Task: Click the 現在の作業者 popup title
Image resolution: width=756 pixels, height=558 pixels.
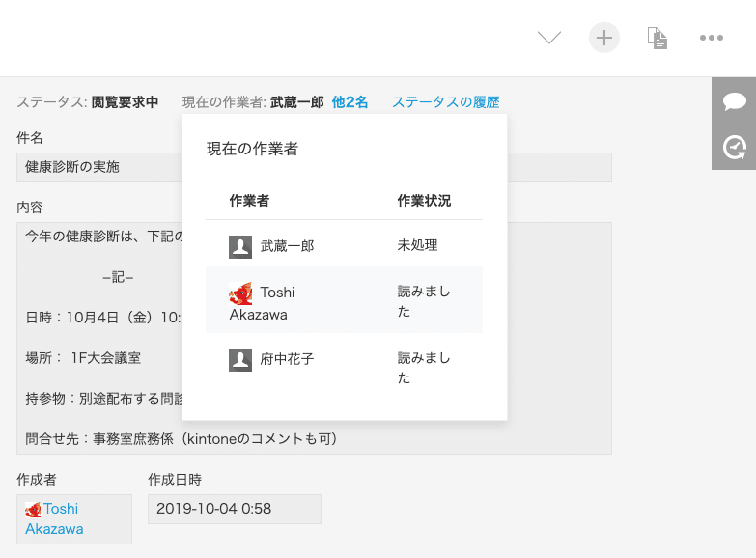Action: coord(252,149)
